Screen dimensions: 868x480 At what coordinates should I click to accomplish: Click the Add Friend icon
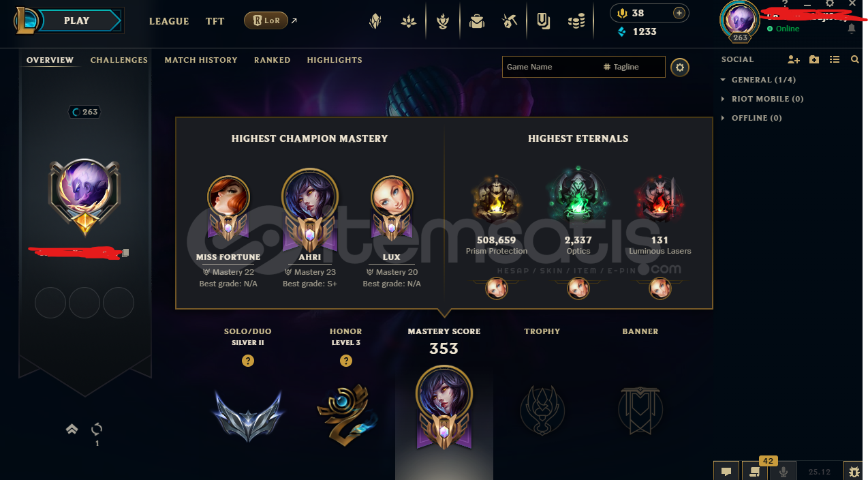tap(793, 60)
